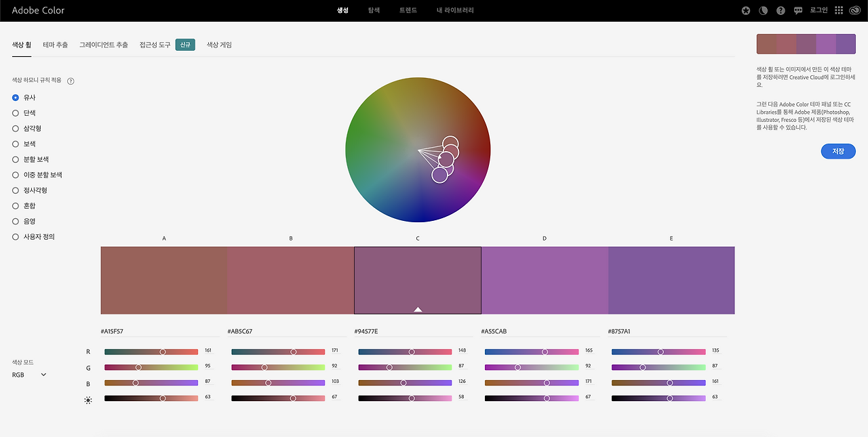
Task: Select color swatch D
Action: point(545,280)
